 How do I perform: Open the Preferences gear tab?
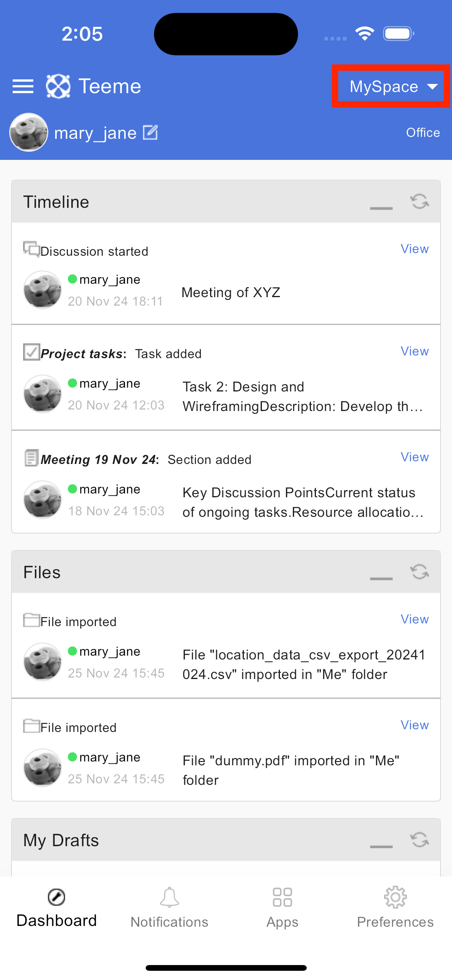click(x=395, y=908)
